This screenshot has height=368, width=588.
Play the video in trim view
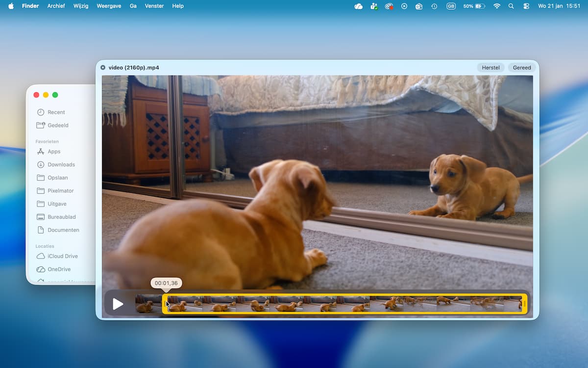(x=118, y=304)
